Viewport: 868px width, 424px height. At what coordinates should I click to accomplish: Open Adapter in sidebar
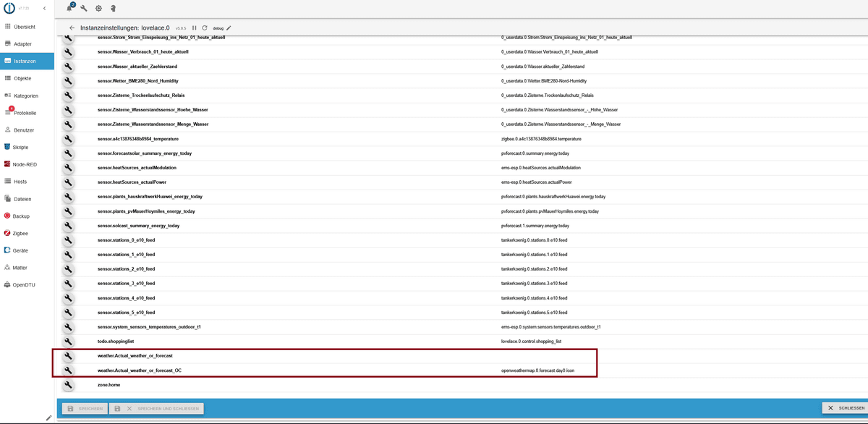27,44
